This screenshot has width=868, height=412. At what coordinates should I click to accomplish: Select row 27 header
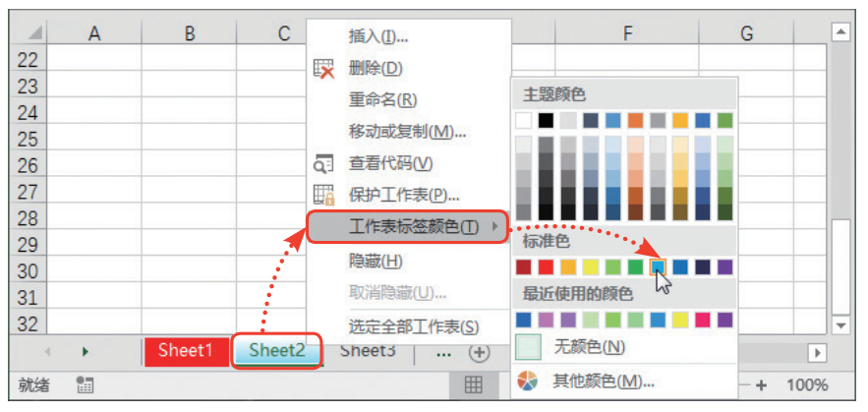28,192
